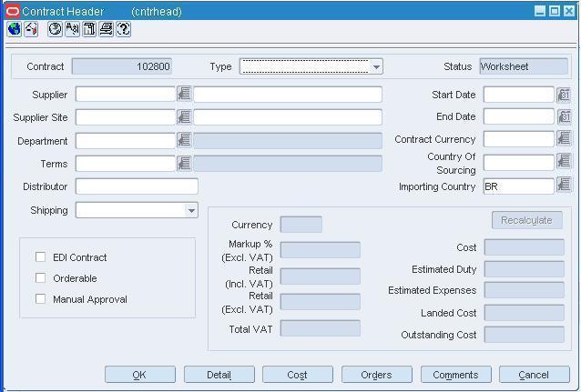Click the translation characters toolbar icon

[x=72, y=29]
